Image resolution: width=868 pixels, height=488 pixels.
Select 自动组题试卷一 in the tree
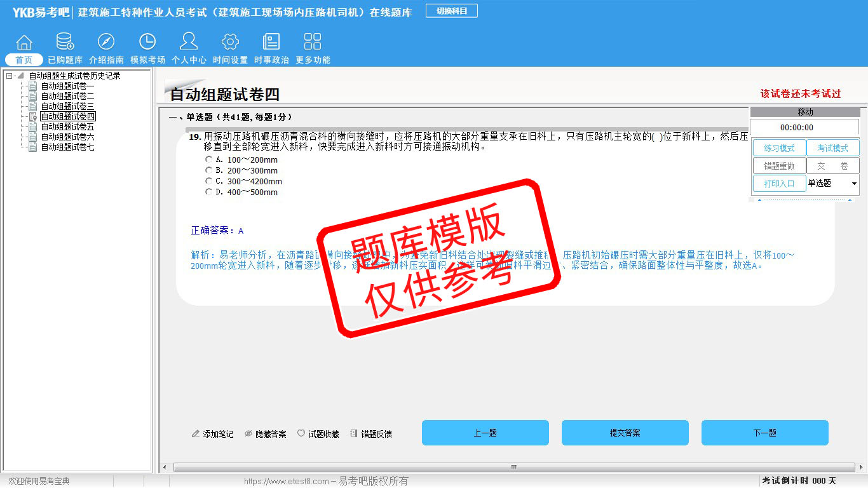tap(68, 86)
